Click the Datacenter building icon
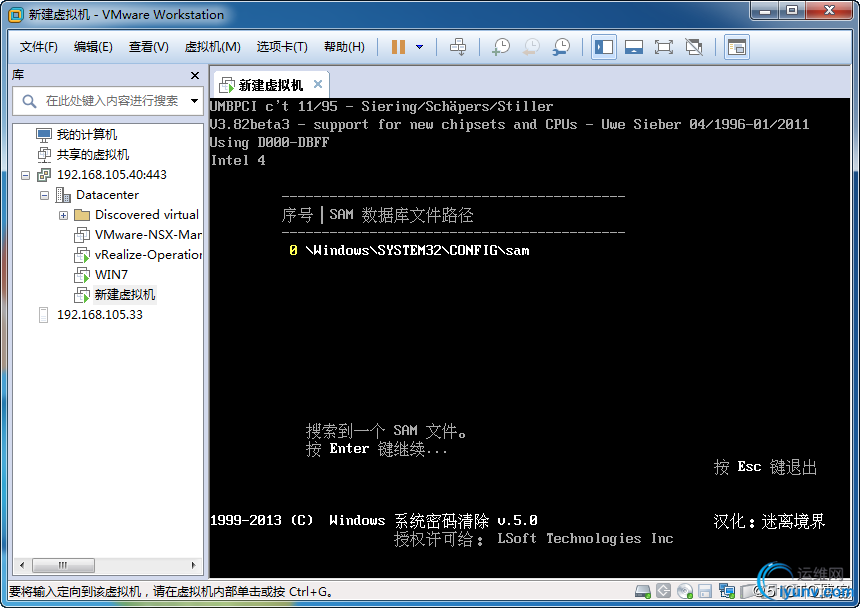This screenshot has height=608, width=860. point(63,195)
